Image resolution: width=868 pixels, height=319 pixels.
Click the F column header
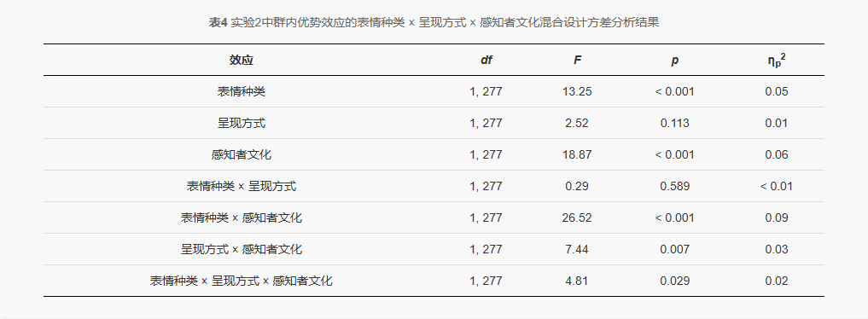point(577,61)
